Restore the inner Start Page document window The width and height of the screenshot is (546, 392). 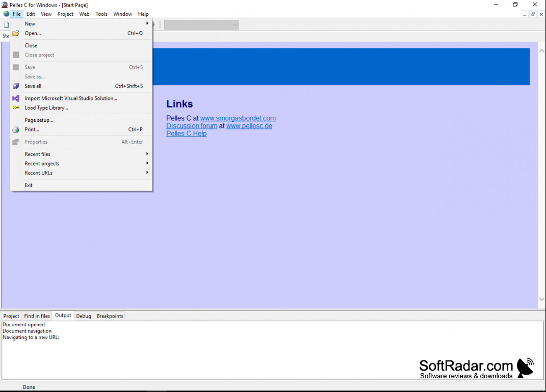(533, 14)
